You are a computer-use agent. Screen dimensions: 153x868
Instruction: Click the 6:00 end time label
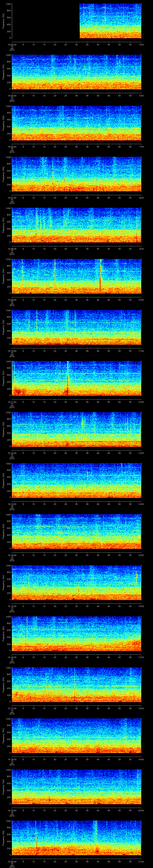[141, 96]
